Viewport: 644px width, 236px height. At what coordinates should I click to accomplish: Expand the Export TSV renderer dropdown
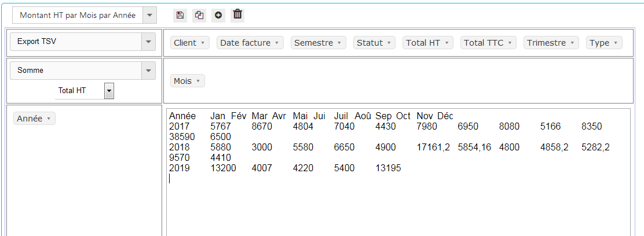pos(149,42)
